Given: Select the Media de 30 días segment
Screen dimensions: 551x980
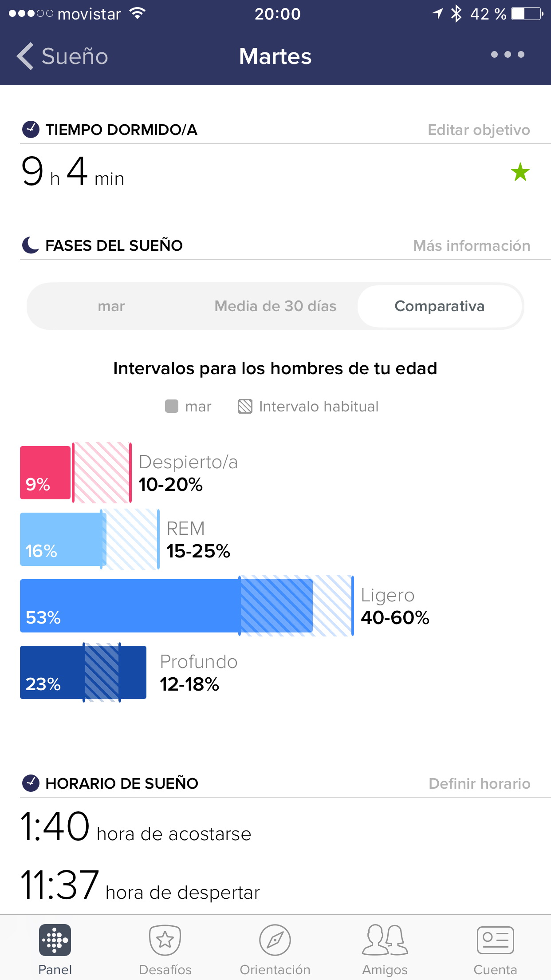Looking at the screenshot, I should coord(275,306).
